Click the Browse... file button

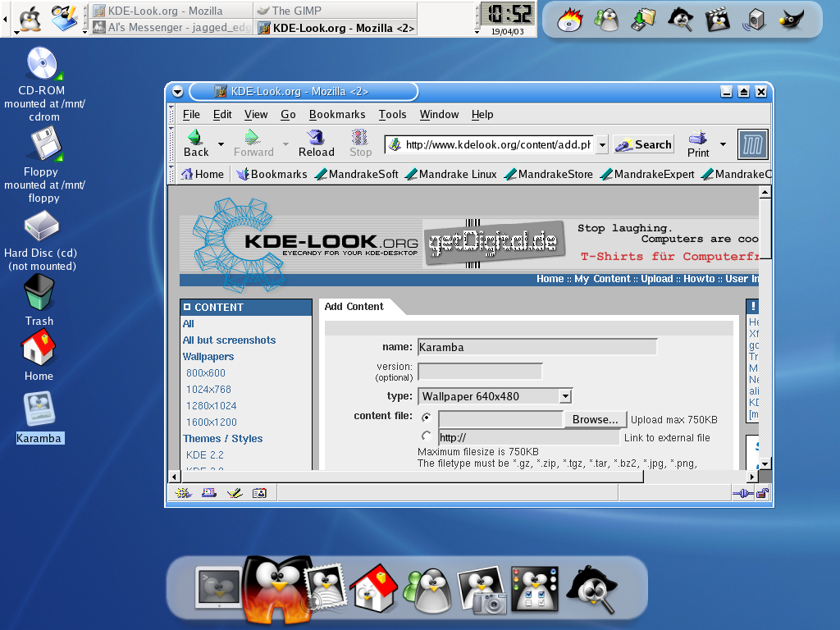tap(596, 419)
